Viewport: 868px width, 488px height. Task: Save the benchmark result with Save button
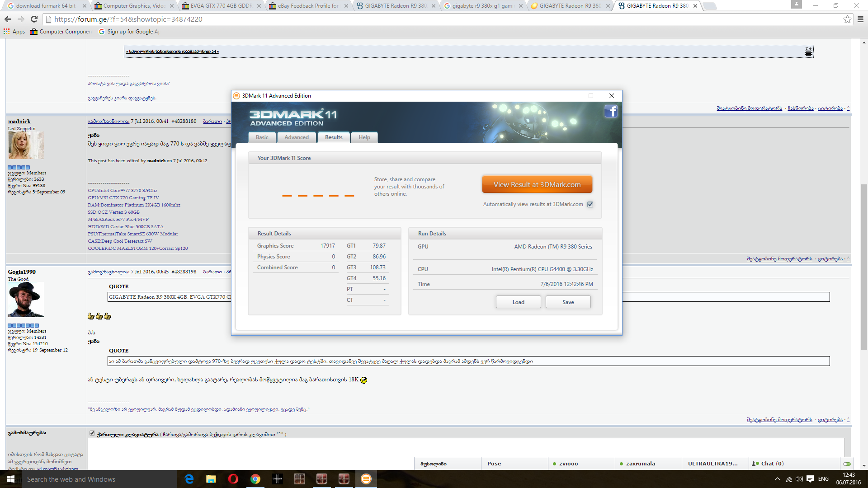(x=568, y=301)
